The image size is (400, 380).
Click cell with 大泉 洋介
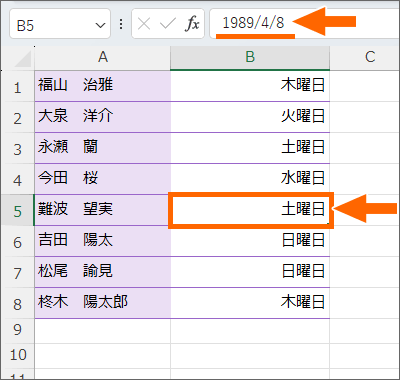[x=103, y=117]
